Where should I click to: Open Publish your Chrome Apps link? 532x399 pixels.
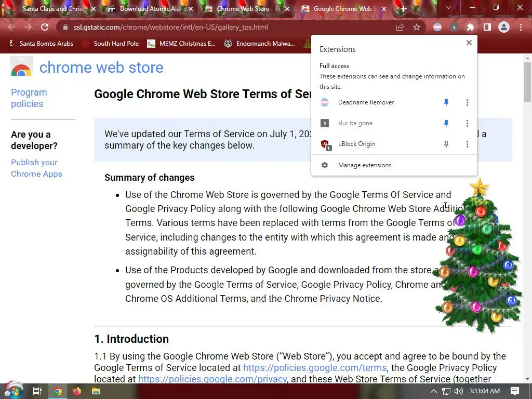tap(36, 168)
